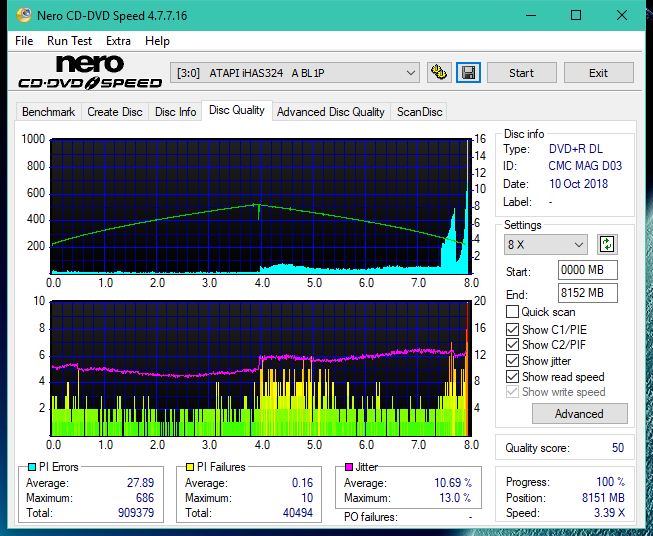Screen dimensions: 653x536
Task: Click the PO failures label
Action: [x=371, y=517]
